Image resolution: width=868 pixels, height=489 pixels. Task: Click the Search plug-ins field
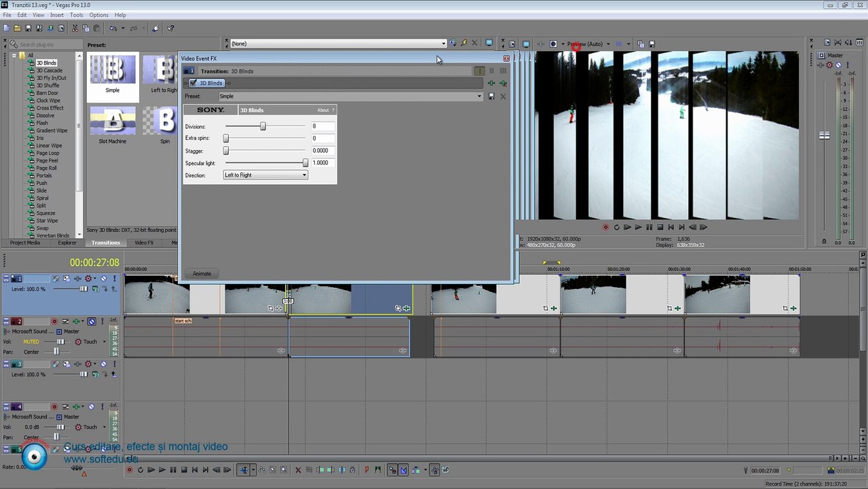pyautogui.click(x=46, y=44)
